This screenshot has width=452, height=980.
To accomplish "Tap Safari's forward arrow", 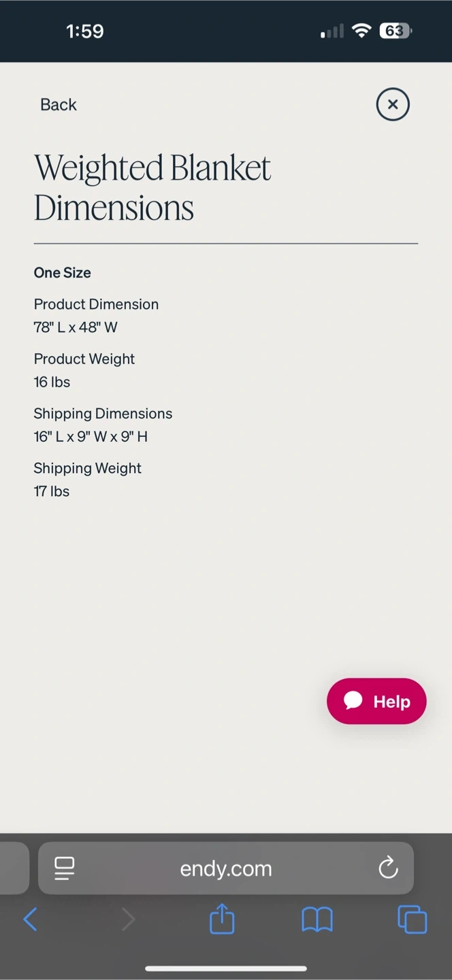I will [x=128, y=920].
